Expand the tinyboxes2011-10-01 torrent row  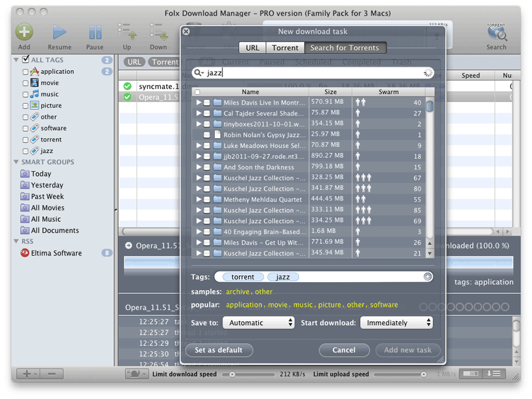coord(199,124)
